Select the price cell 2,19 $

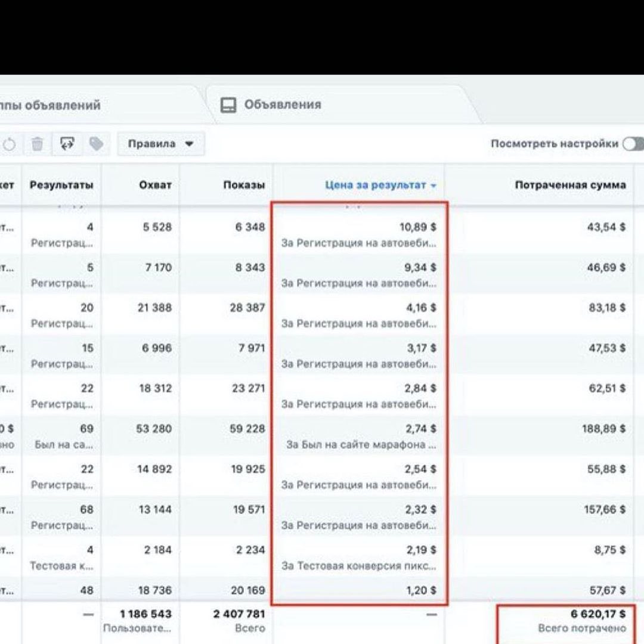tap(422, 550)
